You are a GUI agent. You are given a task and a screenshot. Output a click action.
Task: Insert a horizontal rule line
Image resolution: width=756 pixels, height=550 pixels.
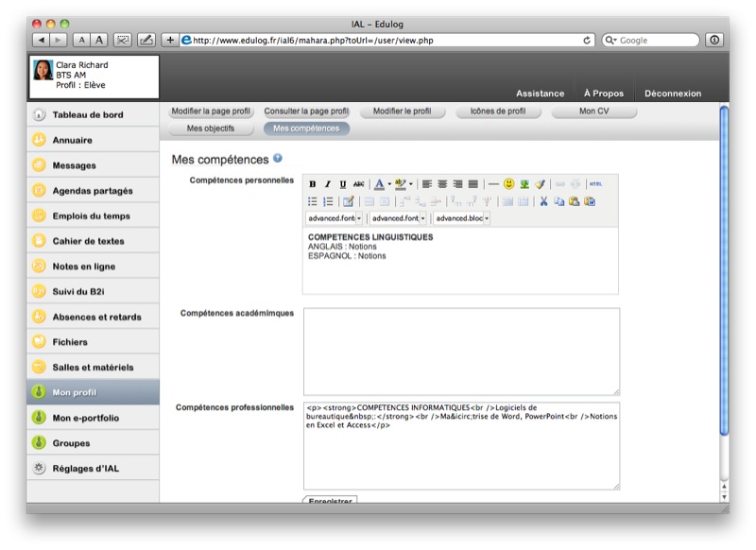(x=493, y=184)
